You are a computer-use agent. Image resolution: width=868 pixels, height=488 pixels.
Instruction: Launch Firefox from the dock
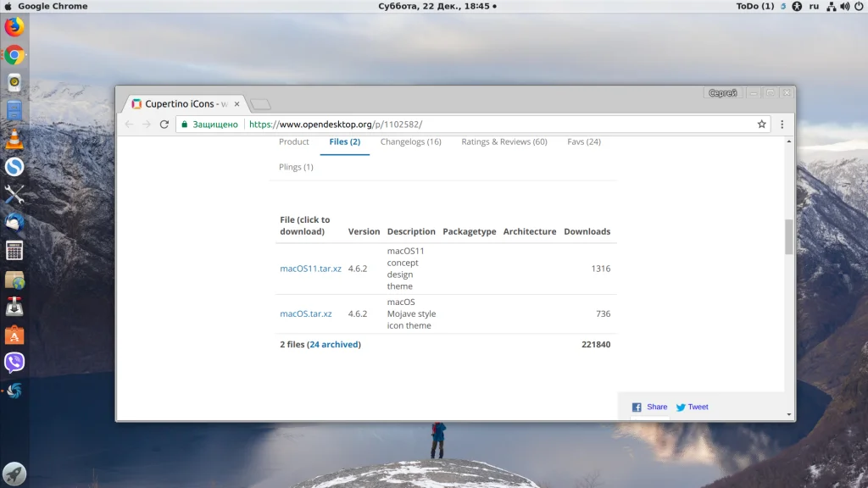point(14,26)
